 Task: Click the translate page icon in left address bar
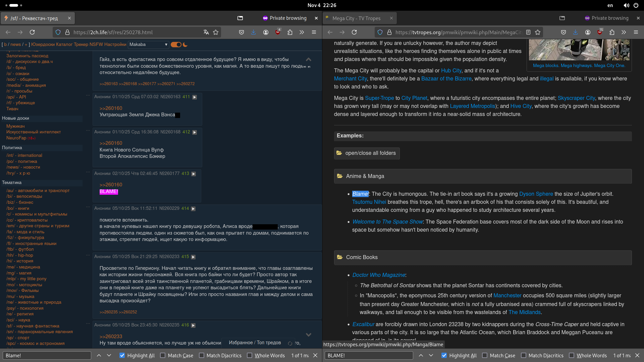206,32
